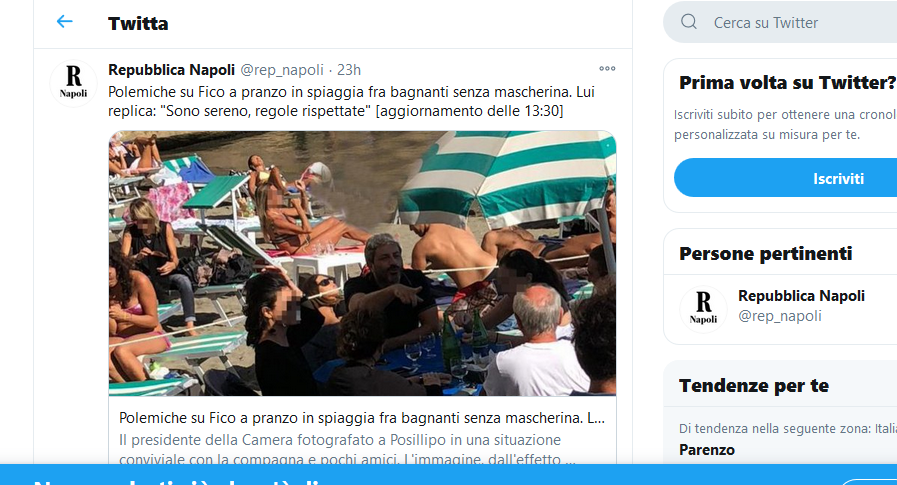Click @rep_napoli under Persone pertinenti
The image size is (897, 485).
click(x=780, y=316)
